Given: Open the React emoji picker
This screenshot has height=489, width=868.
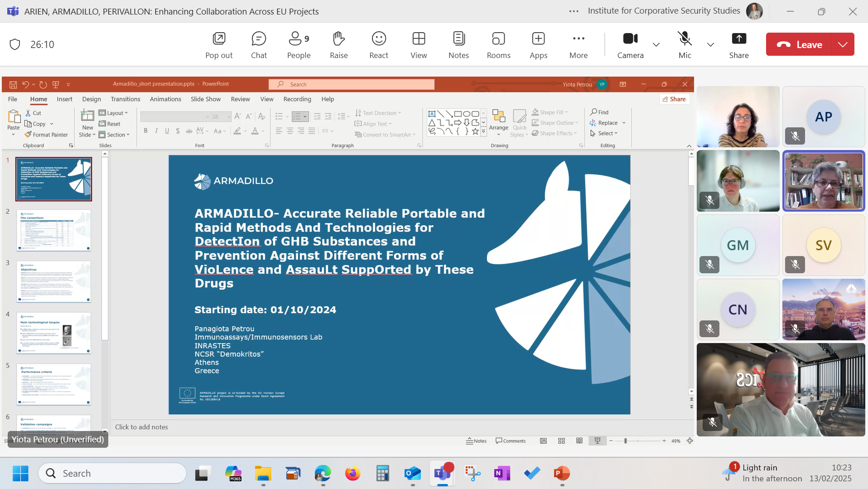Looking at the screenshot, I should point(379,44).
